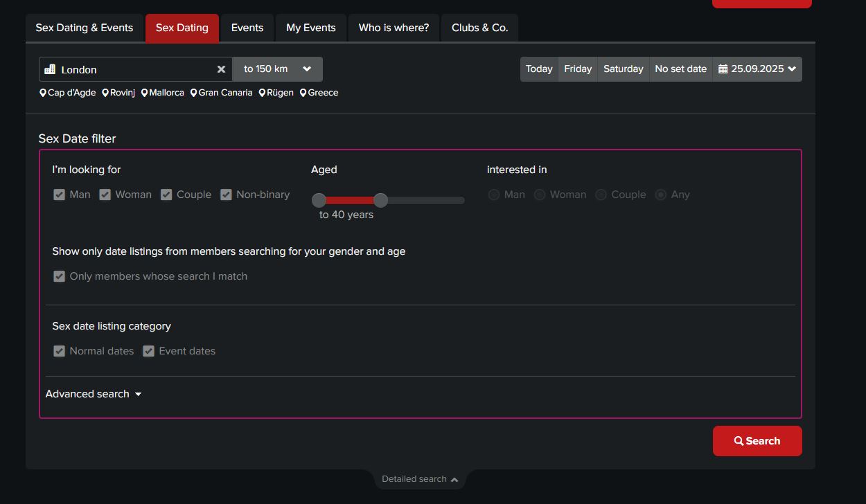Pick the Gran Canaria location shortcut
The image size is (866, 504).
click(x=221, y=93)
